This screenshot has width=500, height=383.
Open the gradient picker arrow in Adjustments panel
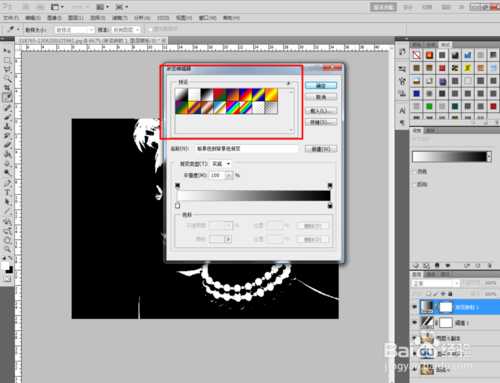click(489, 156)
